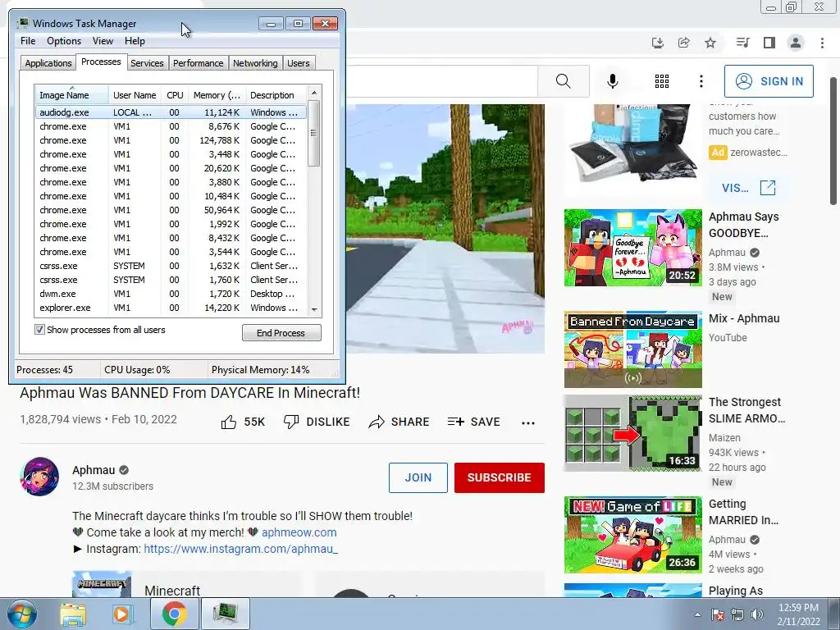Toggle Show processes from all users checkbox
Image resolution: width=840 pixels, height=630 pixels.
coord(39,330)
